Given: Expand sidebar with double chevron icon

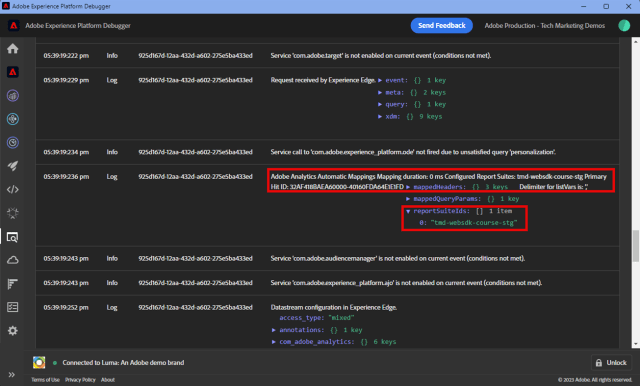Looking at the screenshot, I should 11,375.
